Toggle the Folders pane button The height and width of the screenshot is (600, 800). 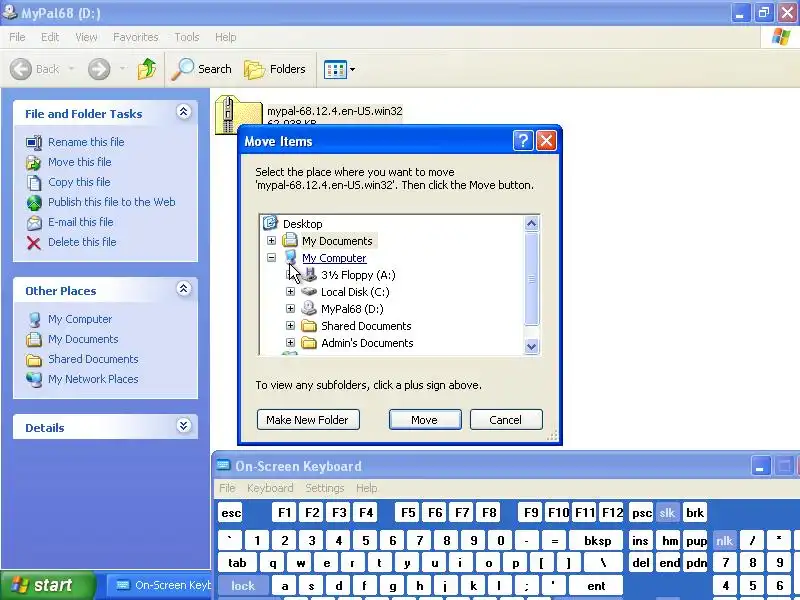tap(274, 69)
